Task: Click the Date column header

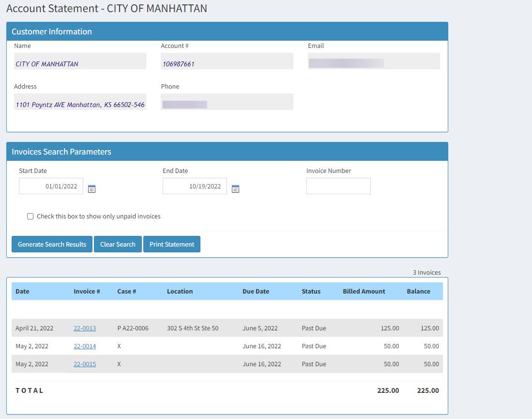Action: pyautogui.click(x=22, y=291)
